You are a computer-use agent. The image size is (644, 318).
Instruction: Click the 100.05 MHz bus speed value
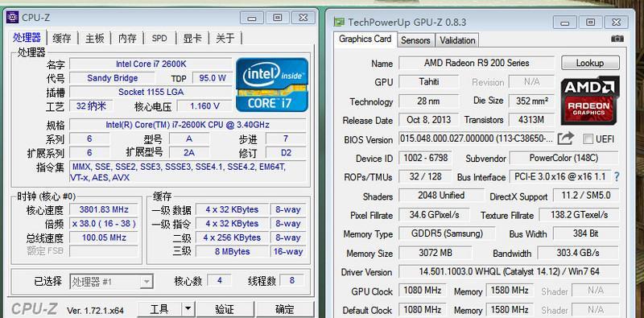tap(104, 237)
